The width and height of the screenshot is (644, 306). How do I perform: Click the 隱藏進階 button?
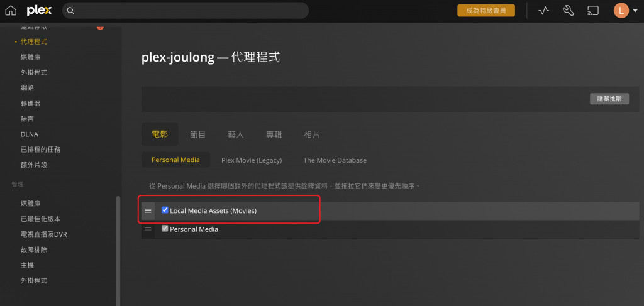(x=609, y=99)
